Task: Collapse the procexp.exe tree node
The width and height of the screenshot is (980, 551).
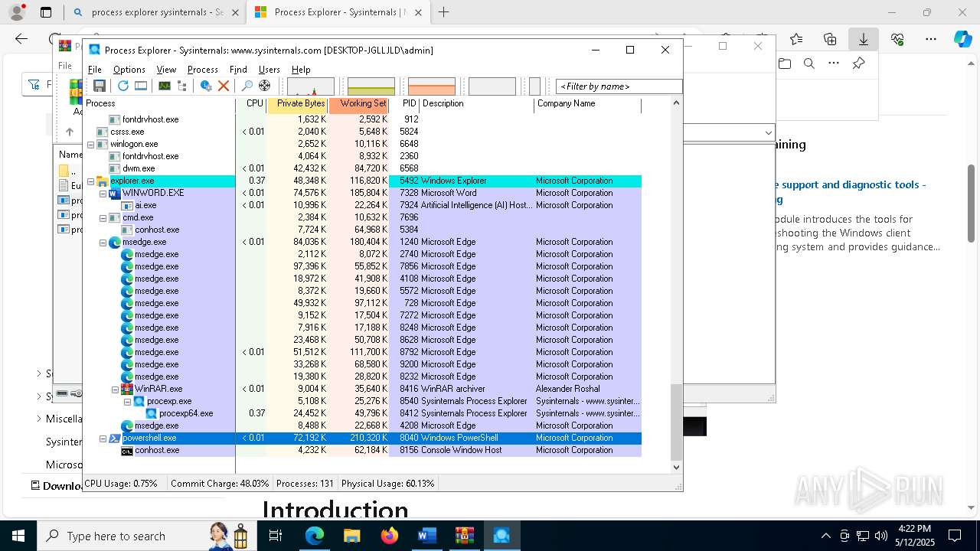Action: pyautogui.click(x=128, y=401)
